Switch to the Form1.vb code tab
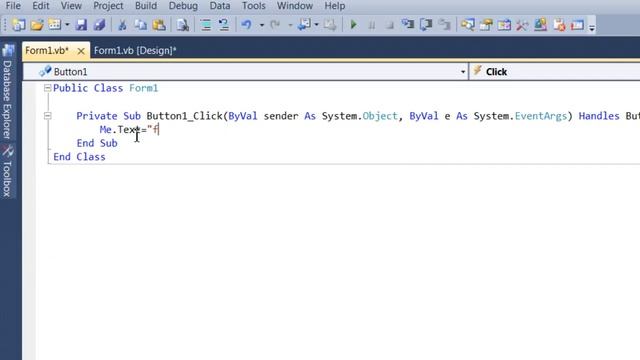The height and width of the screenshot is (360, 640). coord(47,51)
